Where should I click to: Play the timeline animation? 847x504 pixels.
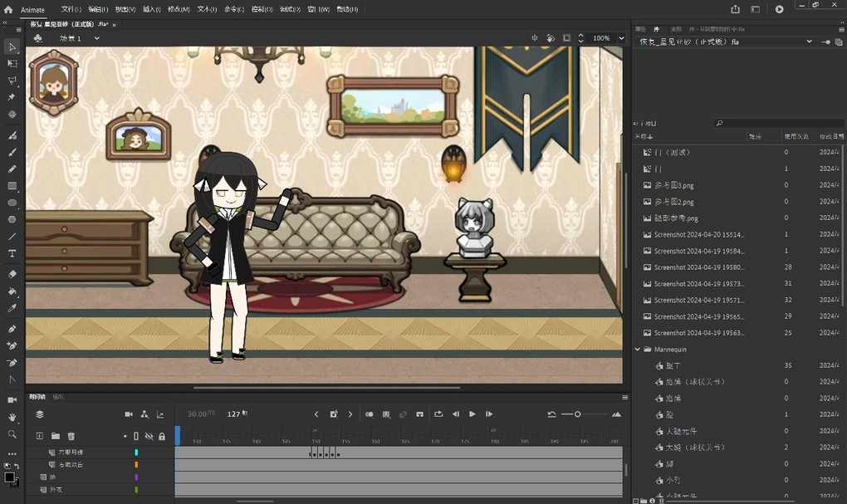pos(472,414)
